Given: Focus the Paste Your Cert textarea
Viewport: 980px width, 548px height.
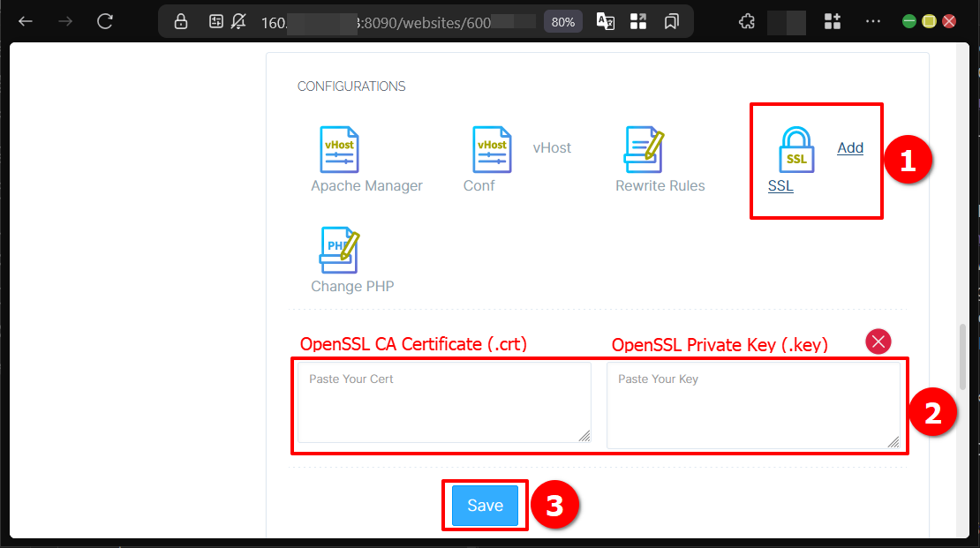Looking at the screenshot, I should [444, 402].
